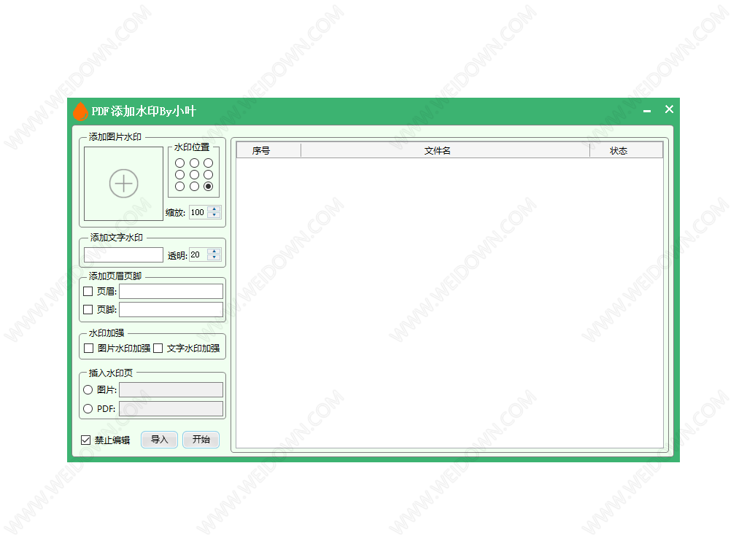Enable the 页眉 header checkbox
This screenshot has height=560, width=747.
pos(88,292)
